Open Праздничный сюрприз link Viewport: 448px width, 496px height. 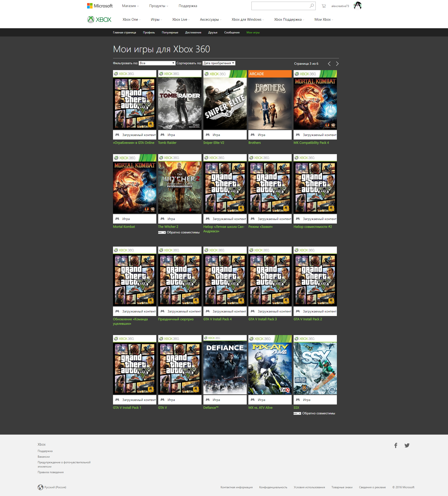pos(176,319)
